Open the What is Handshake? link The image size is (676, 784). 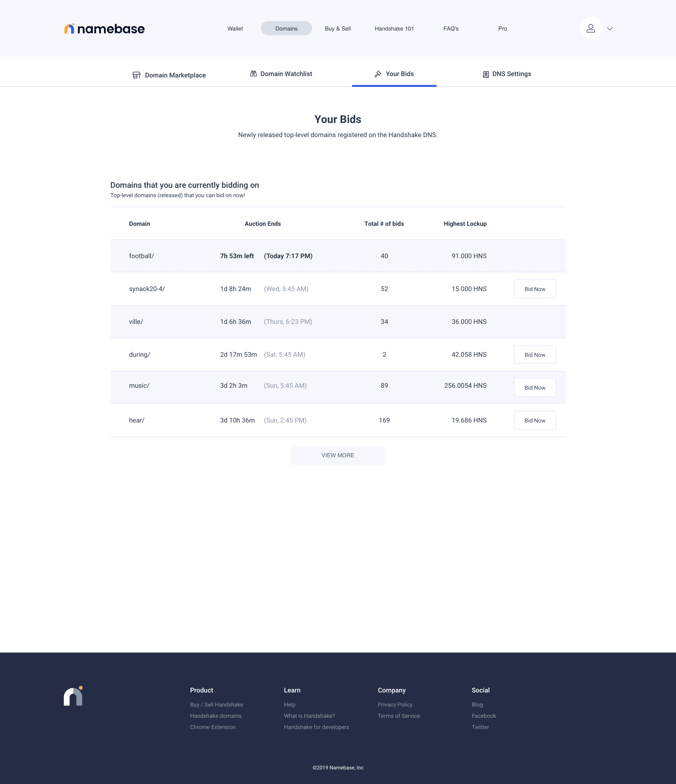click(309, 716)
